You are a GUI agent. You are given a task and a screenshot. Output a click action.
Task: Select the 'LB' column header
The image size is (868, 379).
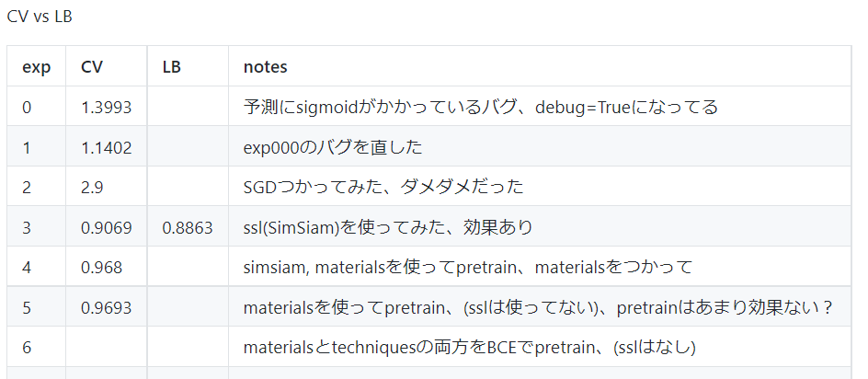click(x=172, y=66)
